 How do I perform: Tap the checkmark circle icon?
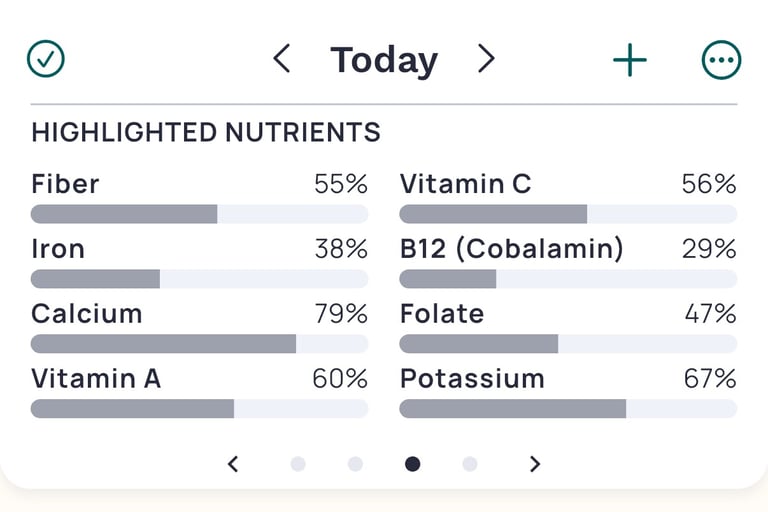pos(46,60)
